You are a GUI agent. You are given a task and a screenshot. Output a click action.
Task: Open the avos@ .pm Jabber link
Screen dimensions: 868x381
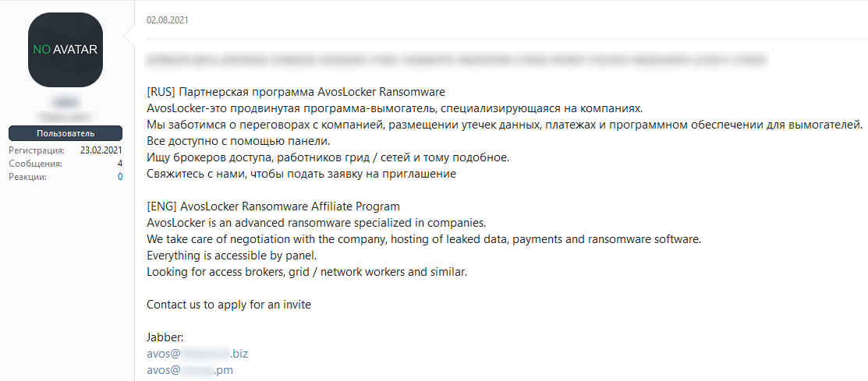(x=190, y=370)
